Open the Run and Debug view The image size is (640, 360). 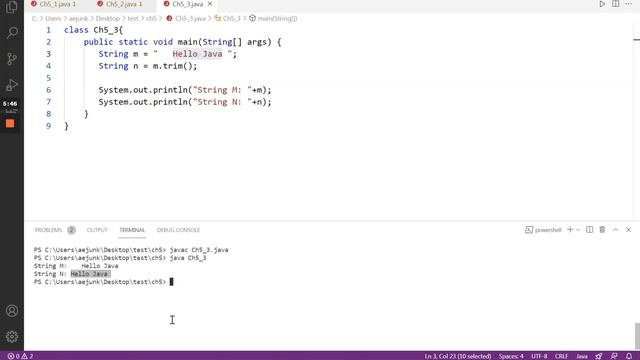(12, 85)
